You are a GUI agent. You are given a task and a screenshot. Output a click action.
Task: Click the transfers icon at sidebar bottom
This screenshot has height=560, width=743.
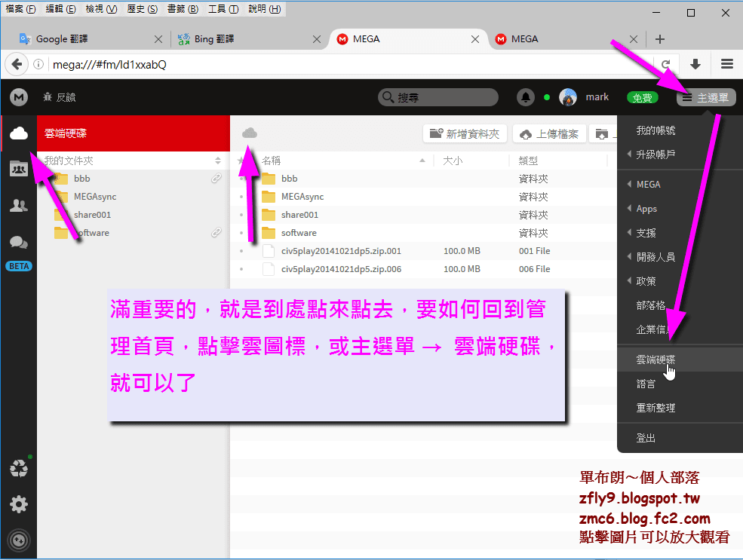[x=19, y=540]
